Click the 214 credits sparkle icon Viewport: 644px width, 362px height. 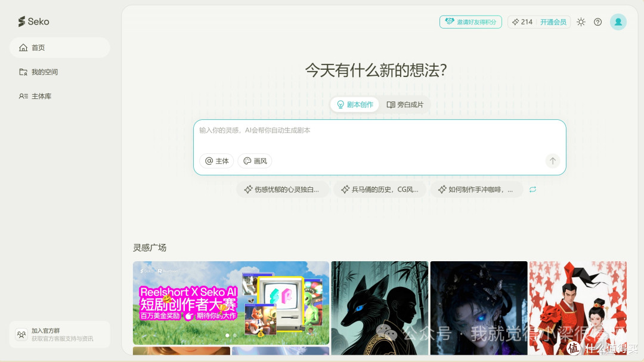coord(515,22)
